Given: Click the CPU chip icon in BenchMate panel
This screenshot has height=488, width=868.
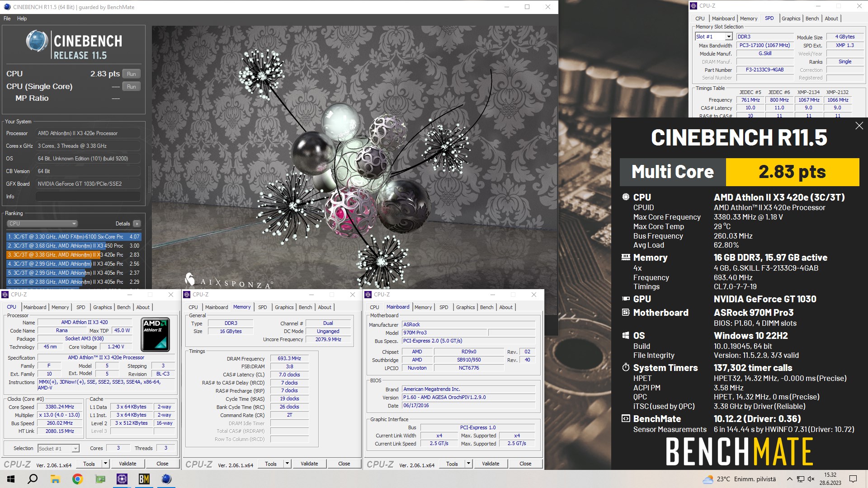Looking at the screenshot, I should [x=626, y=197].
